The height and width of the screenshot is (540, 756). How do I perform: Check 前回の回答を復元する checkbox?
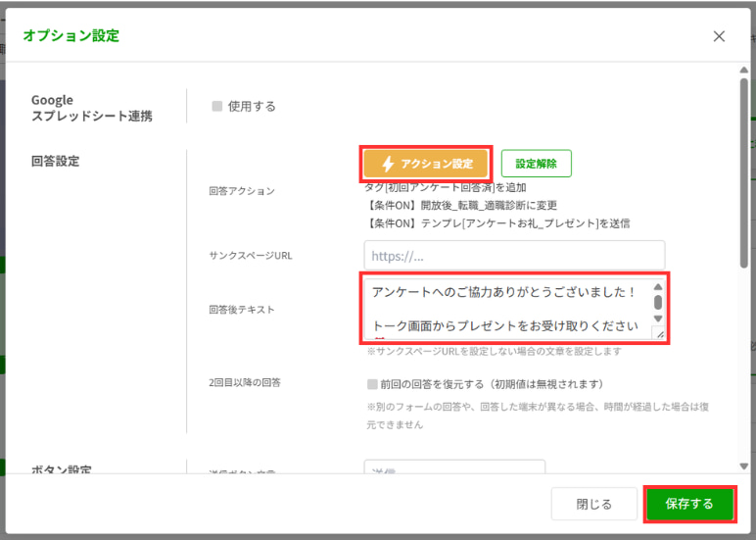[372, 384]
